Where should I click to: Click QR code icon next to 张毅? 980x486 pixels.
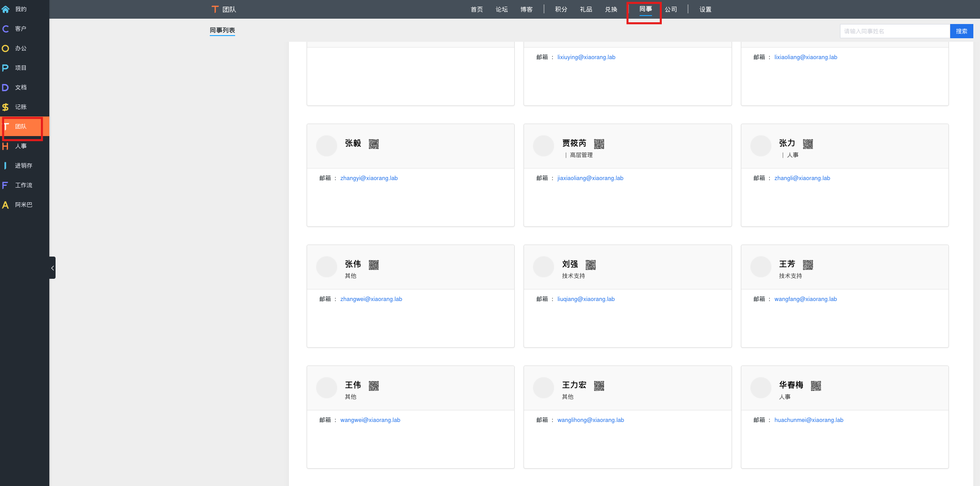[x=373, y=144]
